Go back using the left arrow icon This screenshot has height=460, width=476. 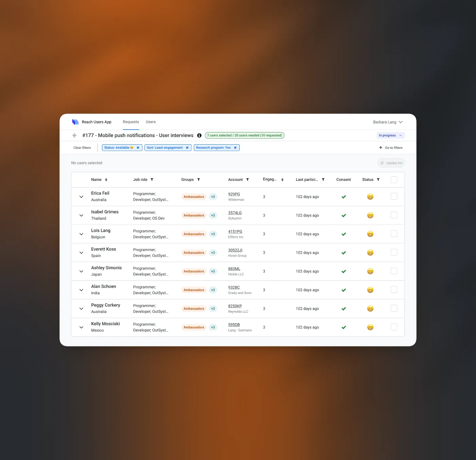(x=75, y=135)
